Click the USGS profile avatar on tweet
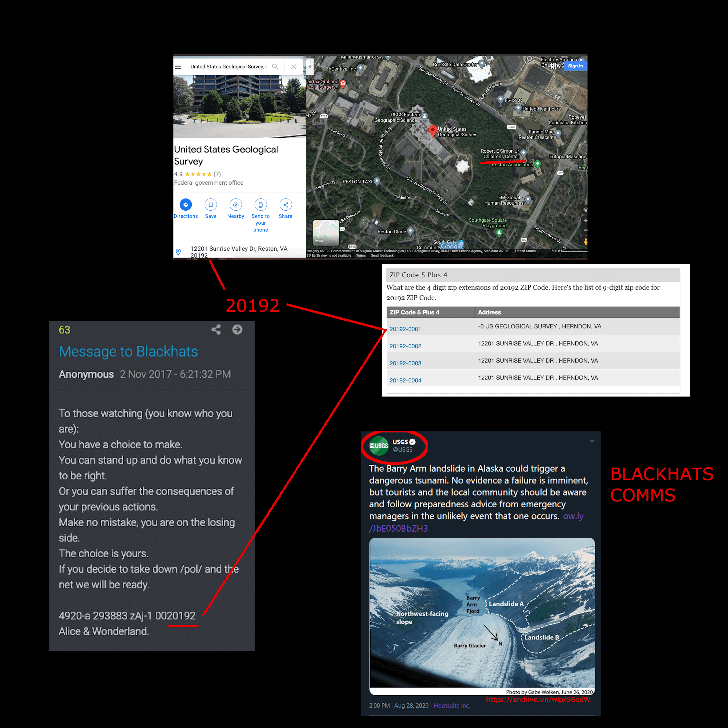The width and height of the screenshot is (728, 728). 379,446
